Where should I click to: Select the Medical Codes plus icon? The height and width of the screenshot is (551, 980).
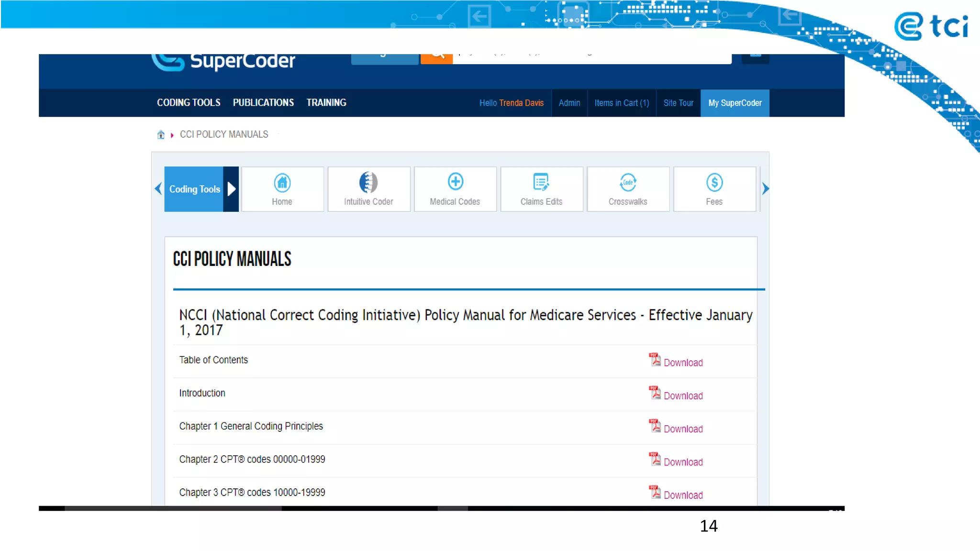[x=455, y=182]
